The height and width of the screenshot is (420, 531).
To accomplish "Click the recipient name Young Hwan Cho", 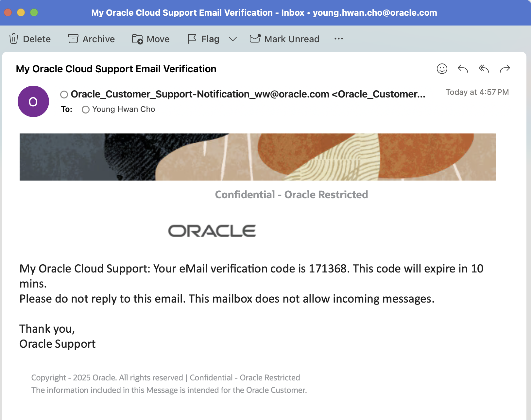I will [x=124, y=109].
